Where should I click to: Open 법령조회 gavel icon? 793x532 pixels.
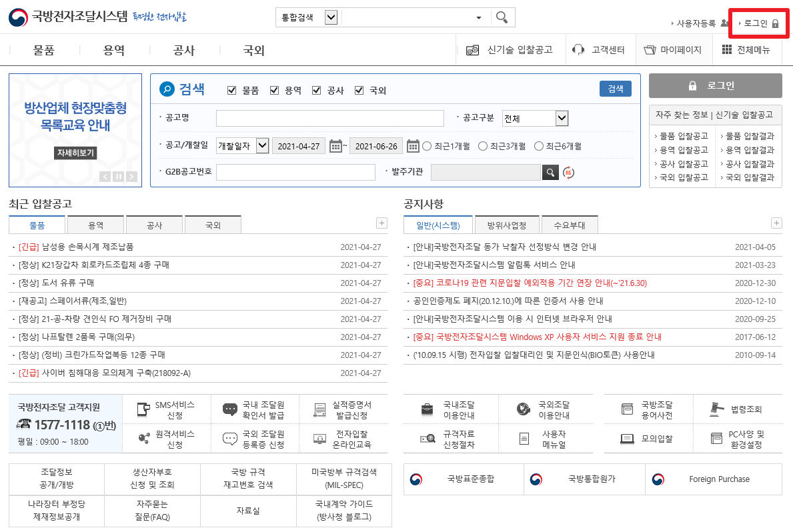(716, 409)
